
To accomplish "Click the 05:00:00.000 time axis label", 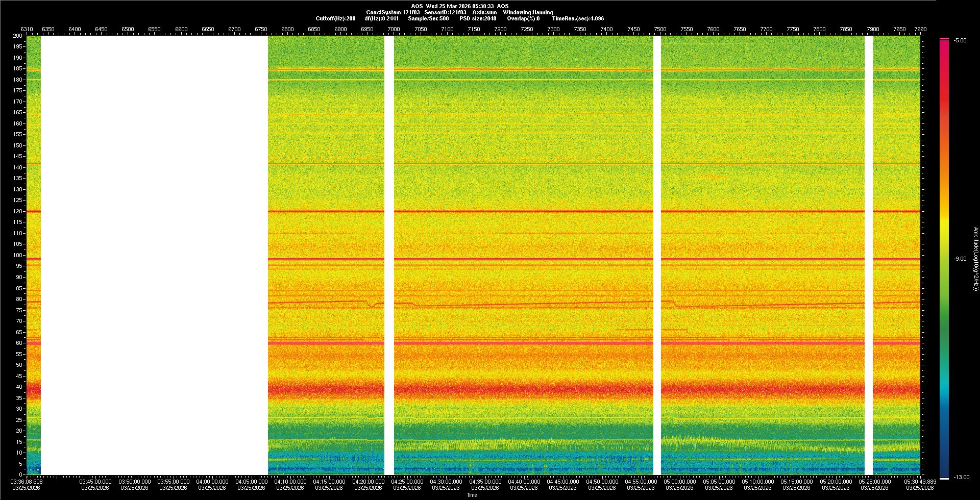I will (x=679, y=482).
